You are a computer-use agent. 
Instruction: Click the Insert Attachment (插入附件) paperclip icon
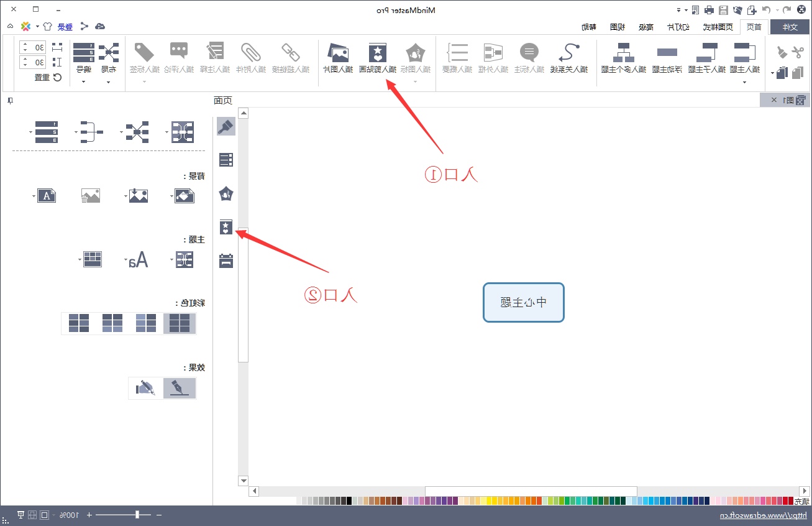tap(251, 53)
